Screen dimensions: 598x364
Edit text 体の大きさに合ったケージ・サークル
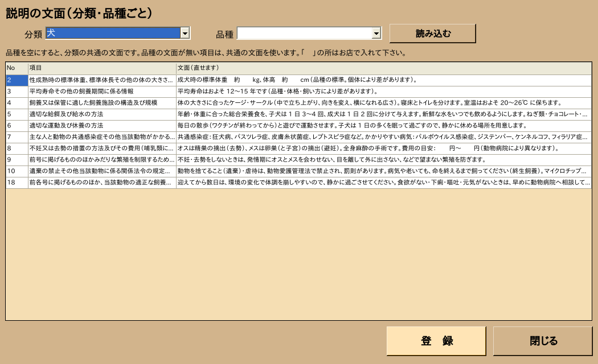(x=384, y=103)
